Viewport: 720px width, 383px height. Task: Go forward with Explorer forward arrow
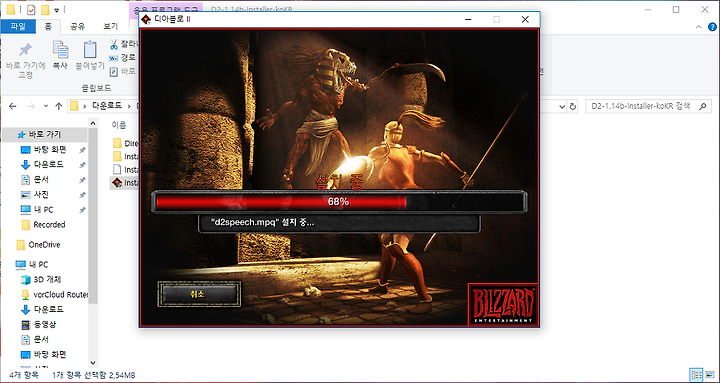click(x=31, y=106)
